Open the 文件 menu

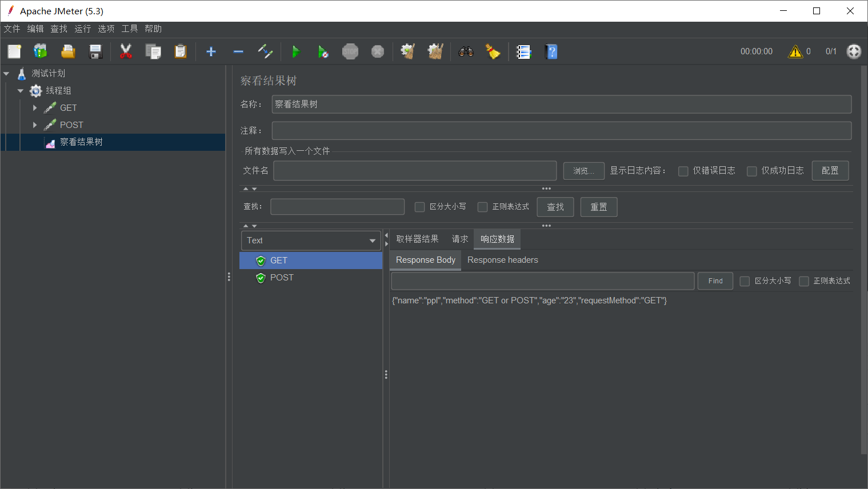click(11, 29)
